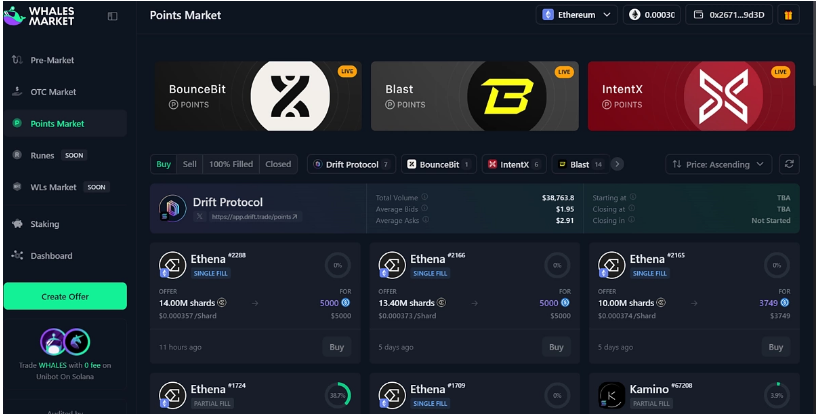Click the Staking piggy bank icon
This screenshot has width=817, height=415.
point(17,224)
